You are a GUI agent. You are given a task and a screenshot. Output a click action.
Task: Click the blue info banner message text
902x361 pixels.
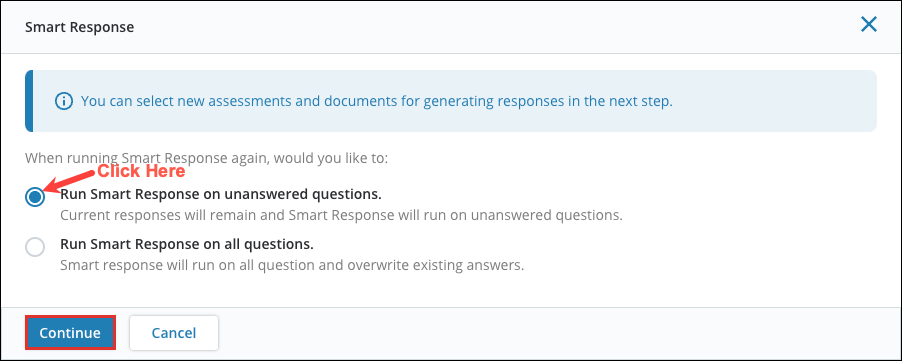tap(377, 102)
